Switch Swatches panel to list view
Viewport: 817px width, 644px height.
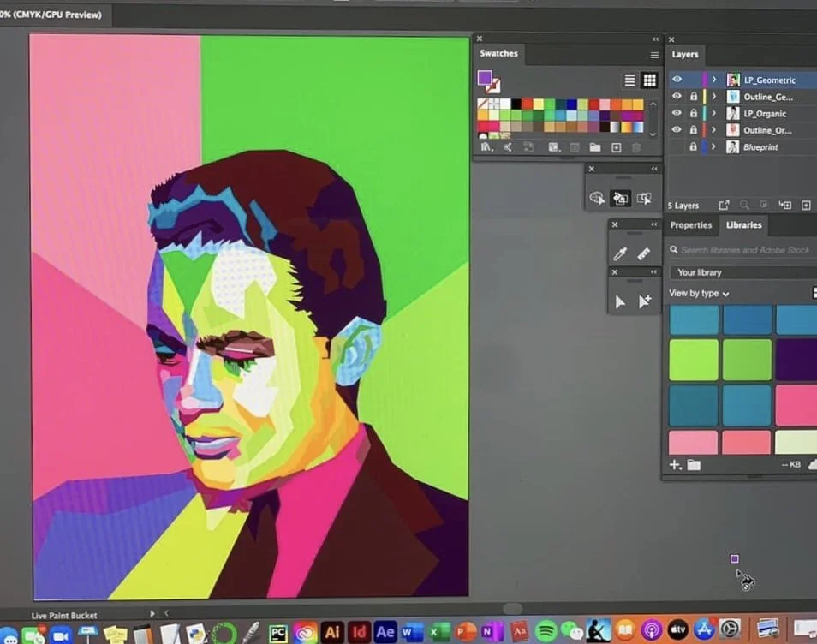pos(630,80)
